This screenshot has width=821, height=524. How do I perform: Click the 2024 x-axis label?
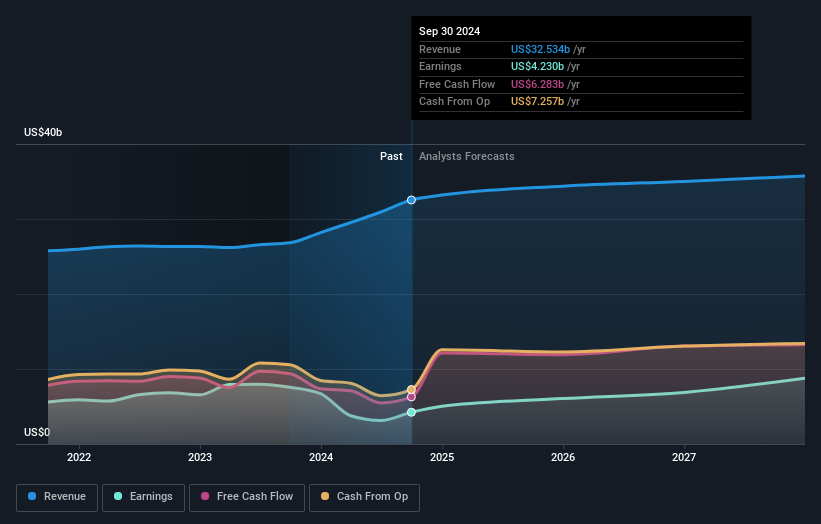[x=321, y=457]
